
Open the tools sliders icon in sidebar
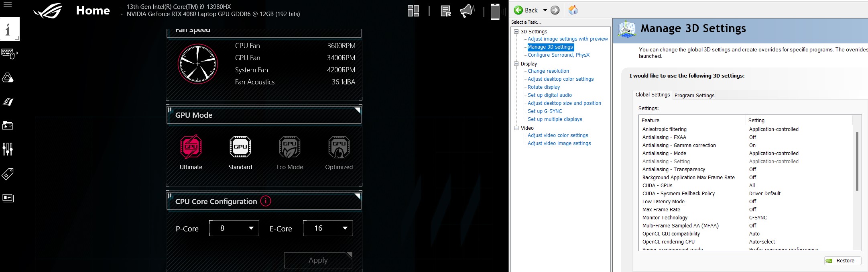coord(8,149)
